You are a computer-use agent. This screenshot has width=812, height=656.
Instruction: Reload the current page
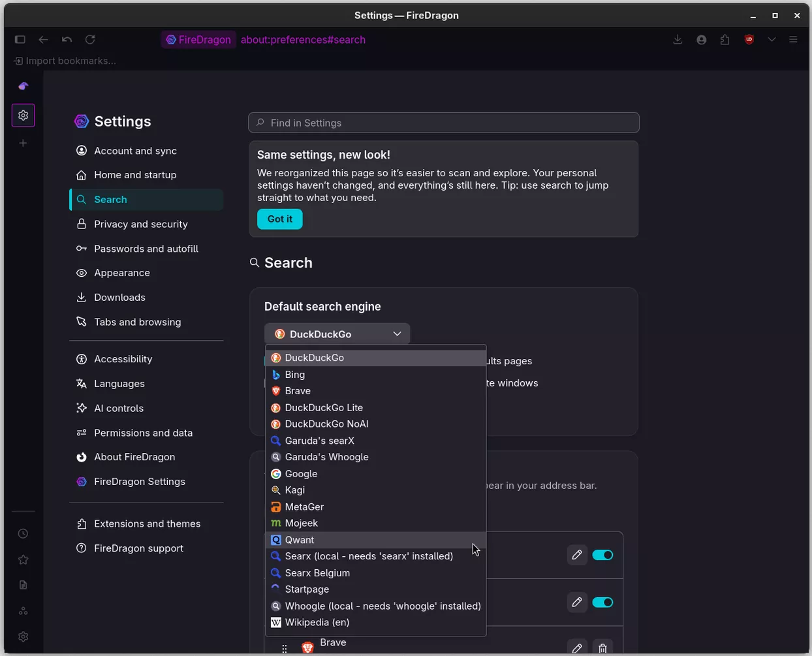[90, 40]
